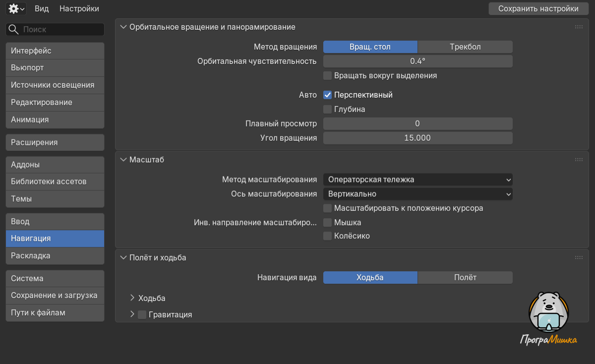Switch view navigation to Ходьба
Viewport: 595px width, 364px height.
pos(370,277)
